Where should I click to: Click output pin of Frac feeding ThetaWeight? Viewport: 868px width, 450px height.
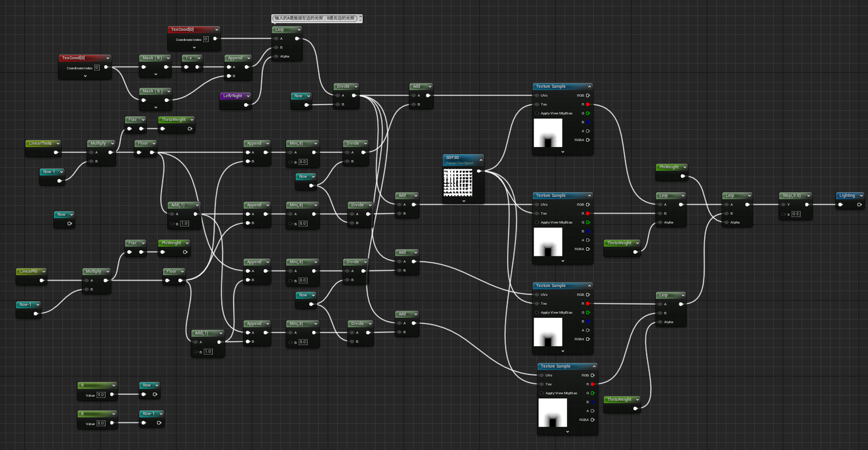point(142,128)
